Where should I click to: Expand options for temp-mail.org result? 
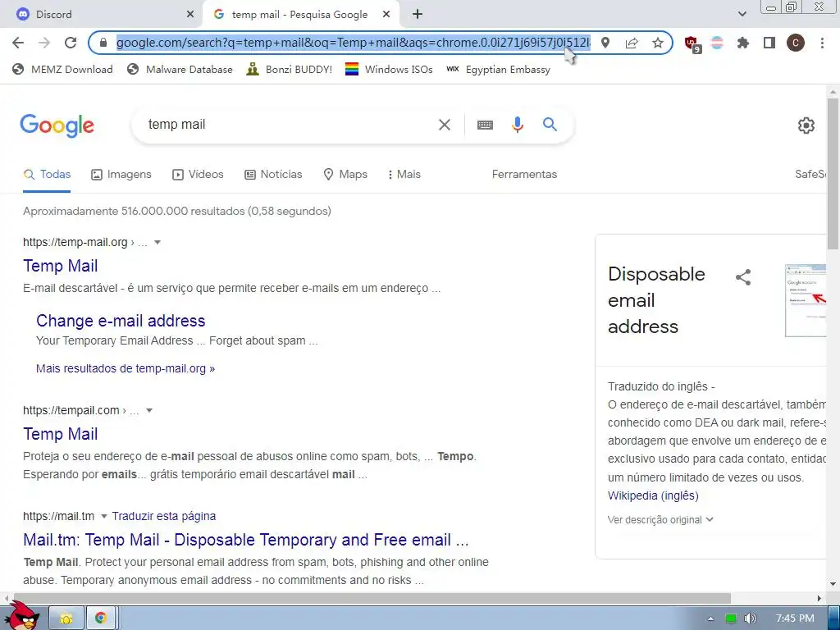[x=157, y=242]
